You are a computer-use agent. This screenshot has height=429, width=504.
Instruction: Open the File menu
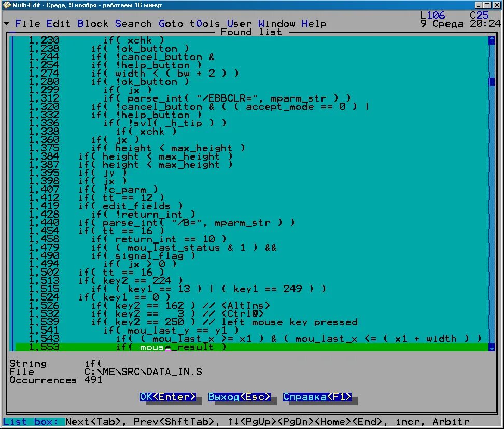click(27, 24)
